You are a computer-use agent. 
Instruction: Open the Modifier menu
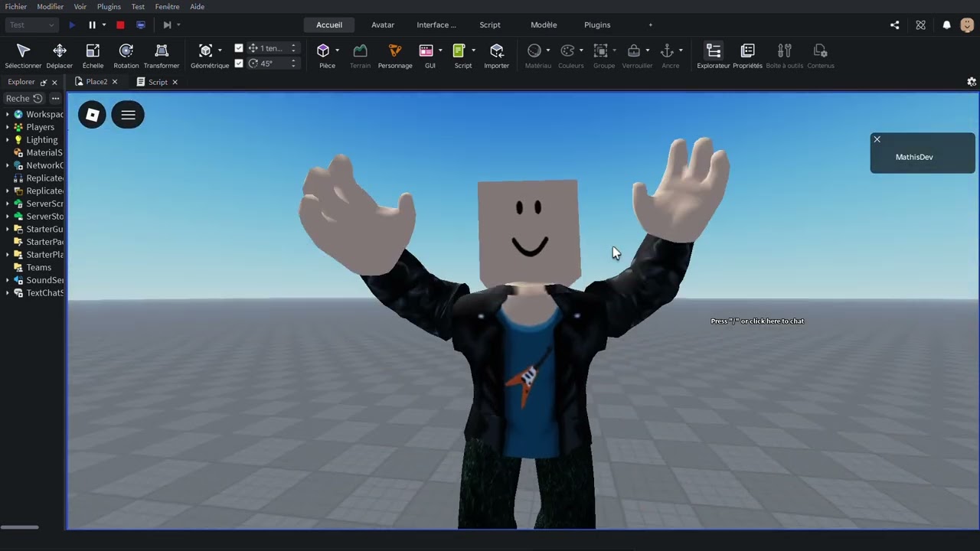point(51,7)
